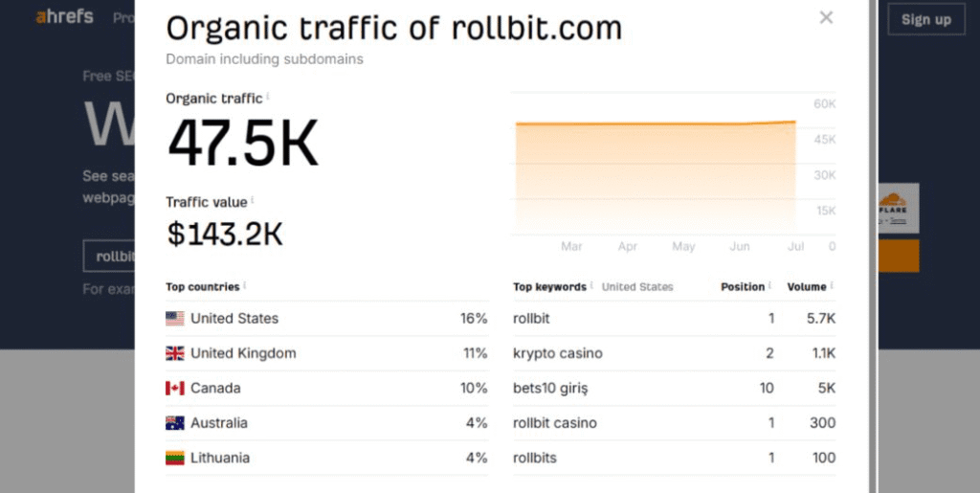Click the info icon beside Top countries
Screen dimensions: 980x493
tap(245, 285)
